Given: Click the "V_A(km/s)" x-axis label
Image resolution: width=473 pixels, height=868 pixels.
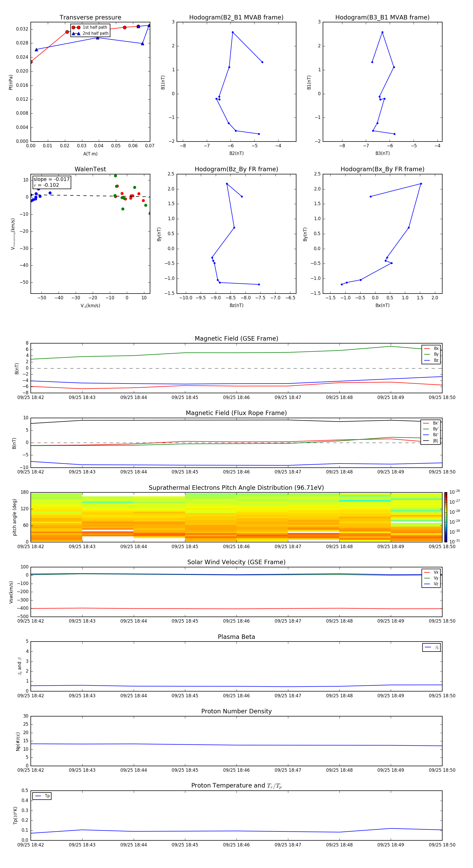Looking at the screenshot, I should 90,306.
